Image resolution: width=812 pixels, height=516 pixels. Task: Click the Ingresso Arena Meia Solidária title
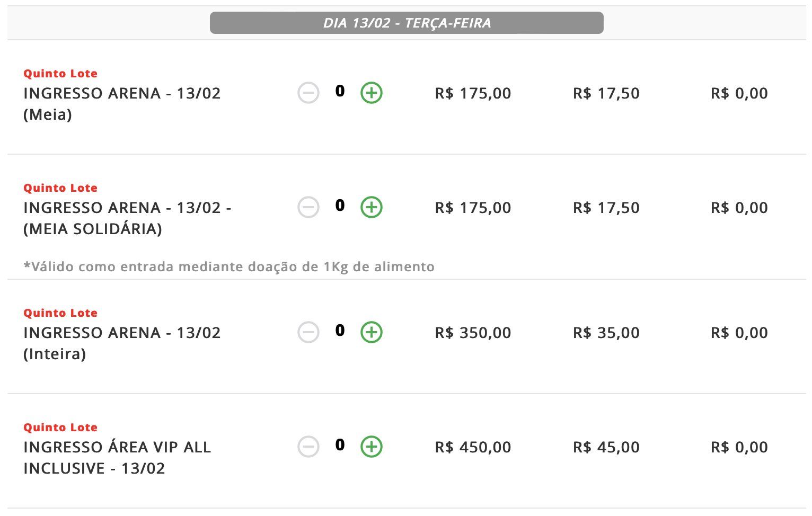coord(127,218)
